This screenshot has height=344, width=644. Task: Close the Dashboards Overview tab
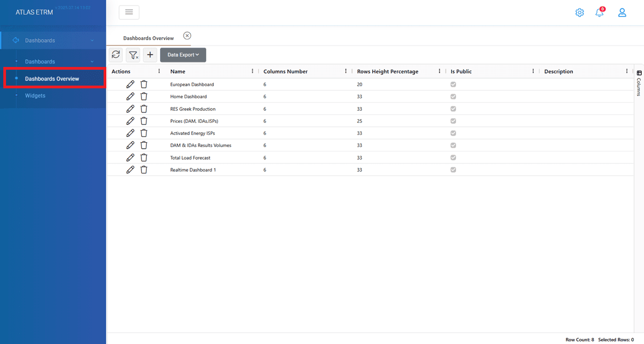pyautogui.click(x=187, y=36)
